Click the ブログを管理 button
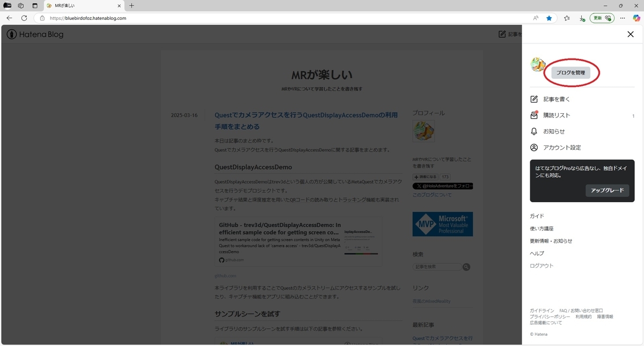 (x=570, y=72)
